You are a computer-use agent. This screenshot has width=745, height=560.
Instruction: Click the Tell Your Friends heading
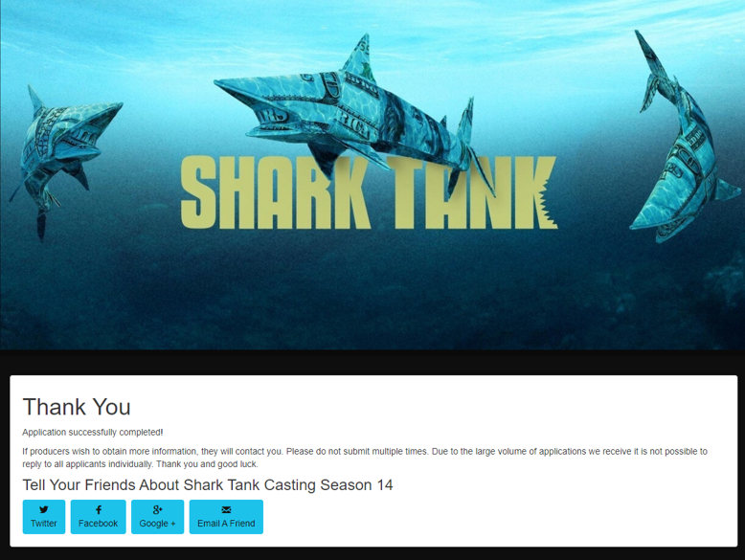click(x=208, y=485)
